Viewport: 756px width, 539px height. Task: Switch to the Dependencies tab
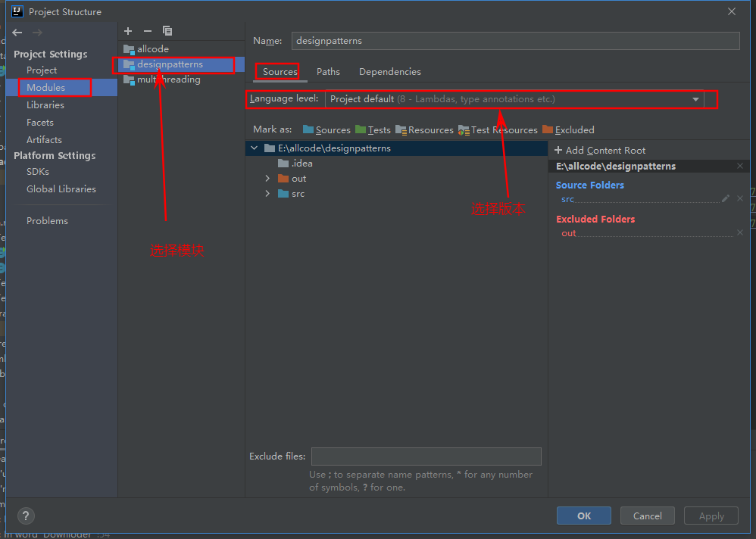[x=389, y=72]
